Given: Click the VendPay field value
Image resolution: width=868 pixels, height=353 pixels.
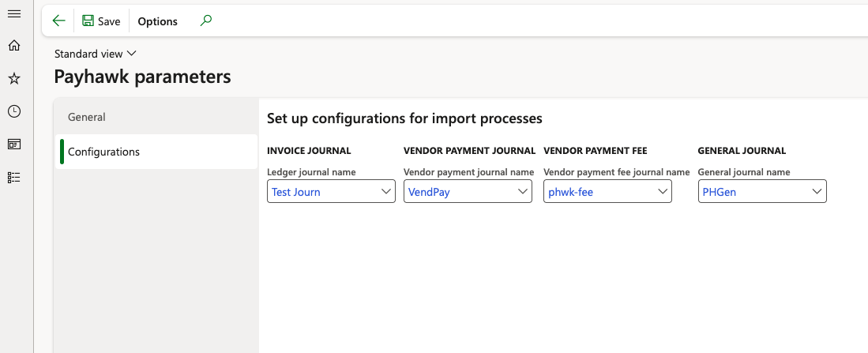Looking at the screenshot, I should click(429, 192).
